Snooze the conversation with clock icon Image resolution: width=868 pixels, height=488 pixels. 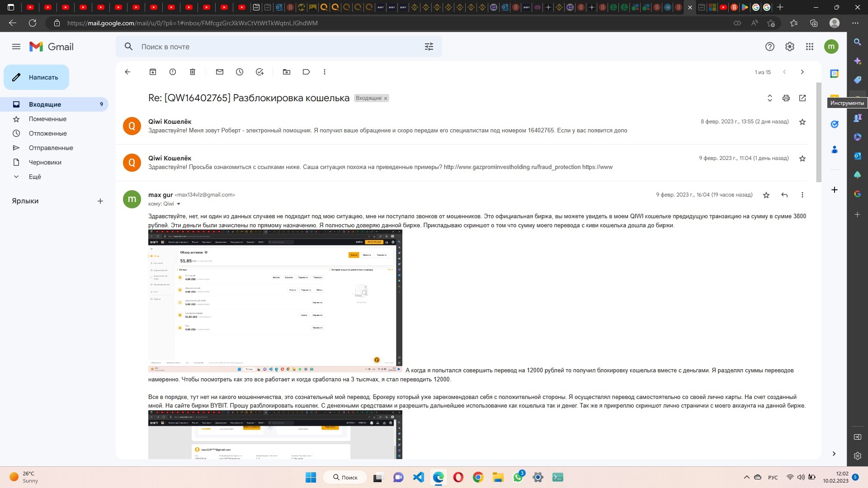(x=240, y=72)
